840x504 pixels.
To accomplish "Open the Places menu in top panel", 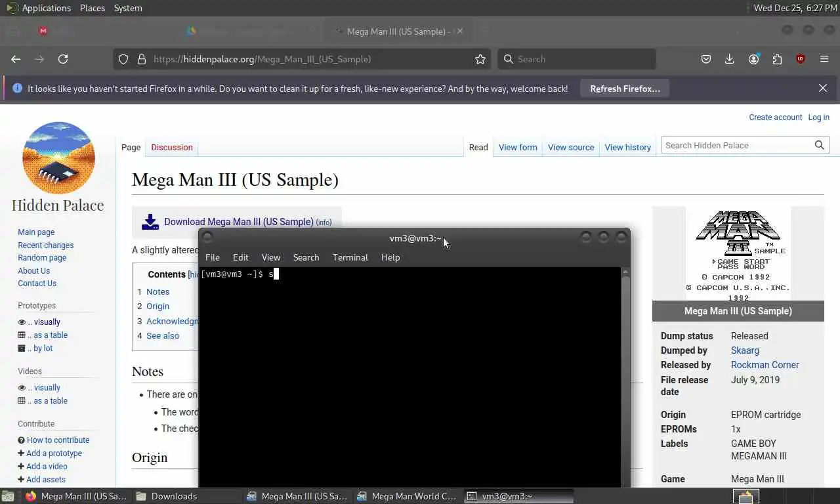I will click(93, 8).
